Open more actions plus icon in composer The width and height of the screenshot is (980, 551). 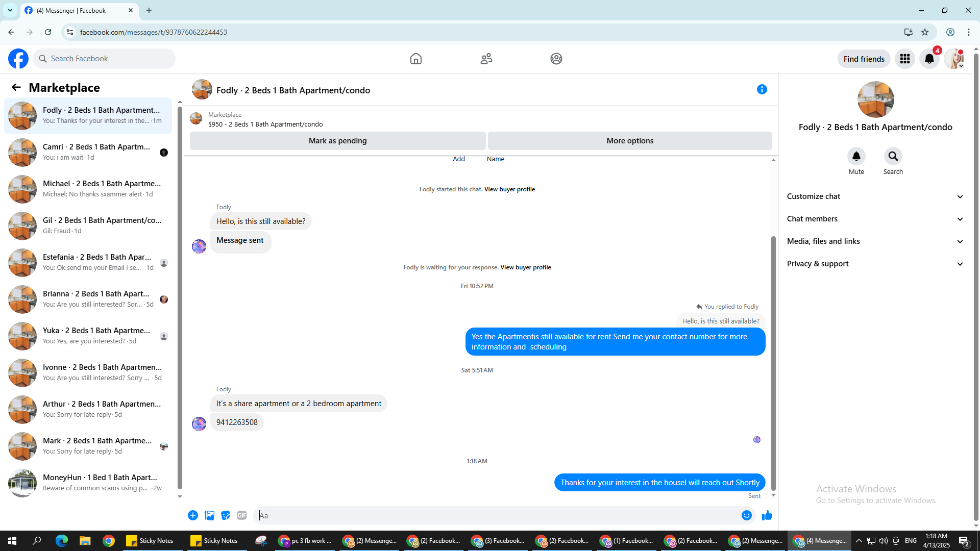pos(193,515)
